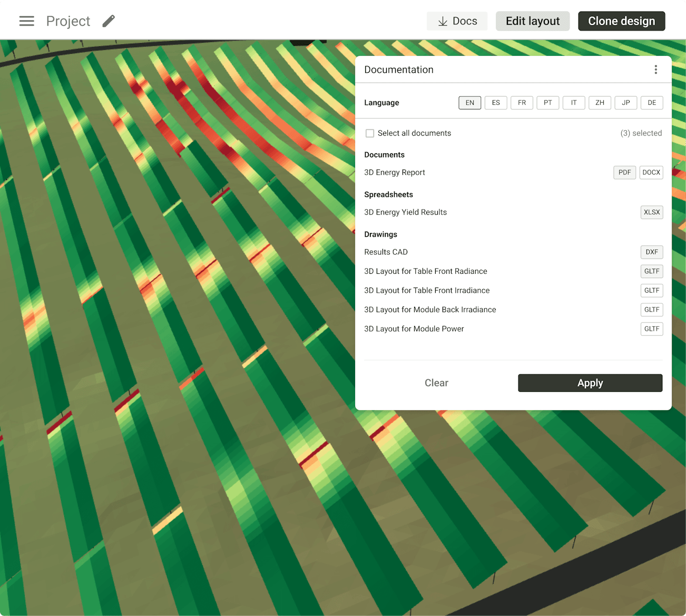Apply the document selection
Screen dimensions: 686x616
pyautogui.click(x=590, y=383)
